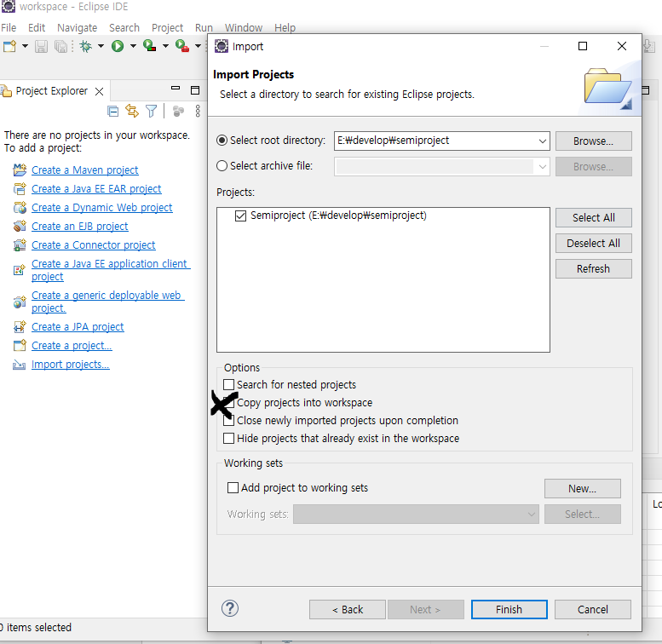Click the New working set button
The width and height of the screenshot is (662, 644).
[x=583, y=488]
